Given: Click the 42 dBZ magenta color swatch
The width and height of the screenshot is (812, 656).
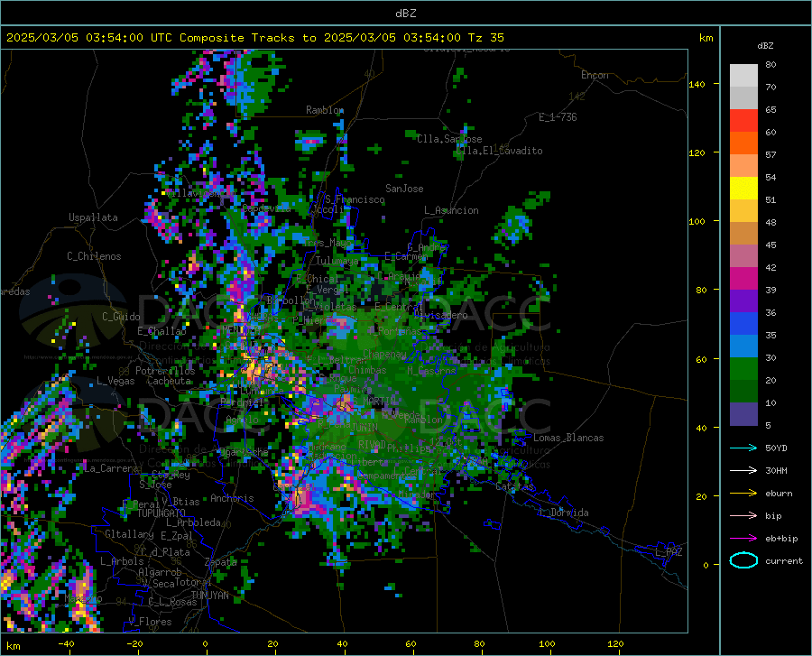Looking at the screenshot, I should 743,279.
